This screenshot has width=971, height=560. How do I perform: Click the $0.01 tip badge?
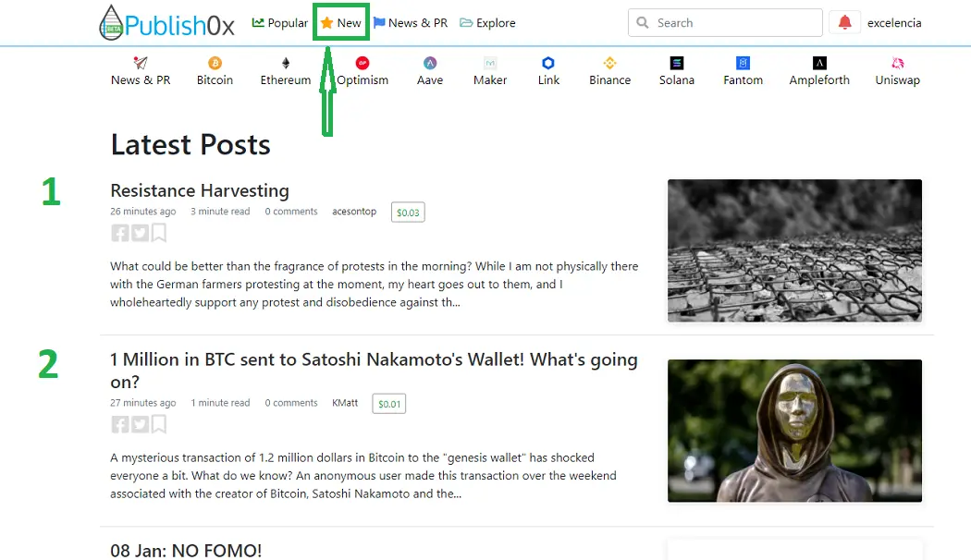pos(389,404)
